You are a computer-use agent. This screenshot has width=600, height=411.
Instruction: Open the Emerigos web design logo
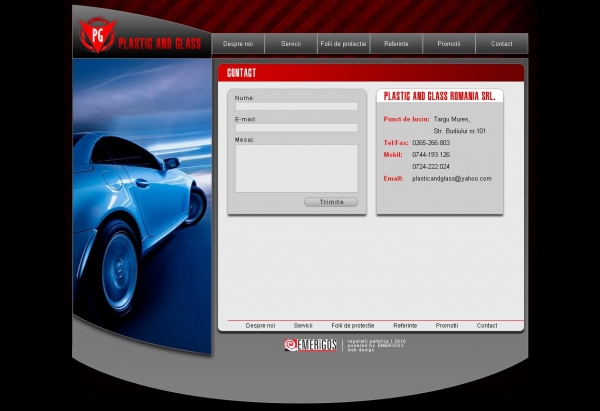pos(310,345)
